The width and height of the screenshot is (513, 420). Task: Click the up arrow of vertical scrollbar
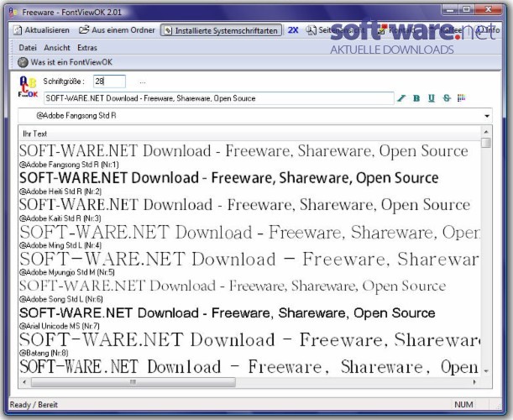486,132
